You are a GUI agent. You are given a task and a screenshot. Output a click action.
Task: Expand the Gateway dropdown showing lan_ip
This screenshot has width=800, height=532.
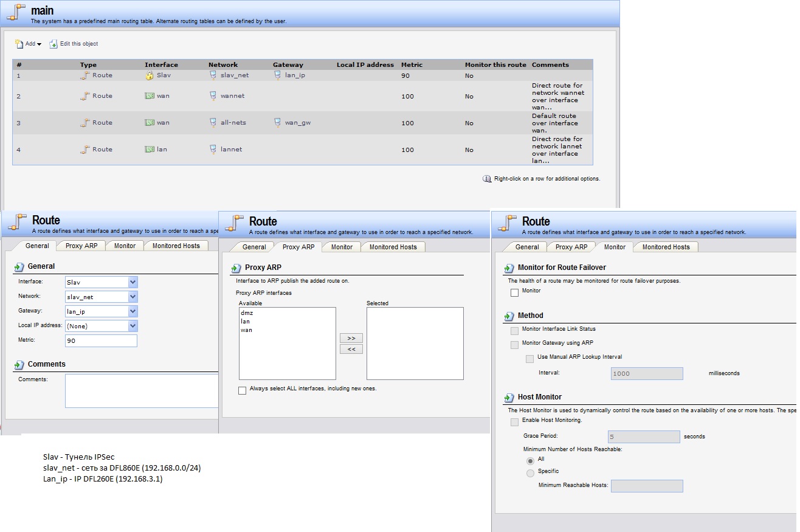[133, 311]
